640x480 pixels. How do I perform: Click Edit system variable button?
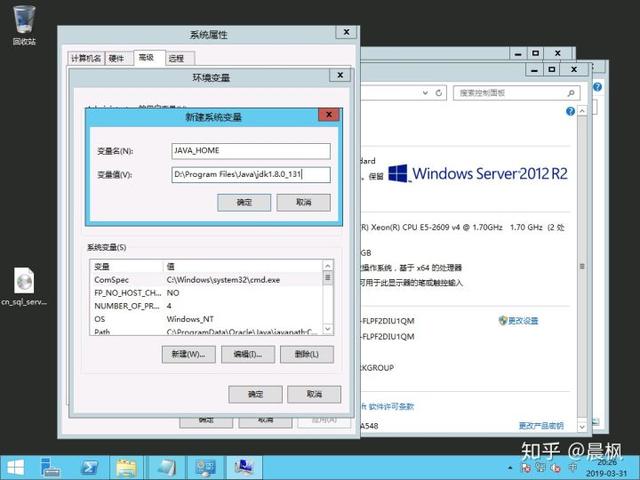tap(248, 354)
